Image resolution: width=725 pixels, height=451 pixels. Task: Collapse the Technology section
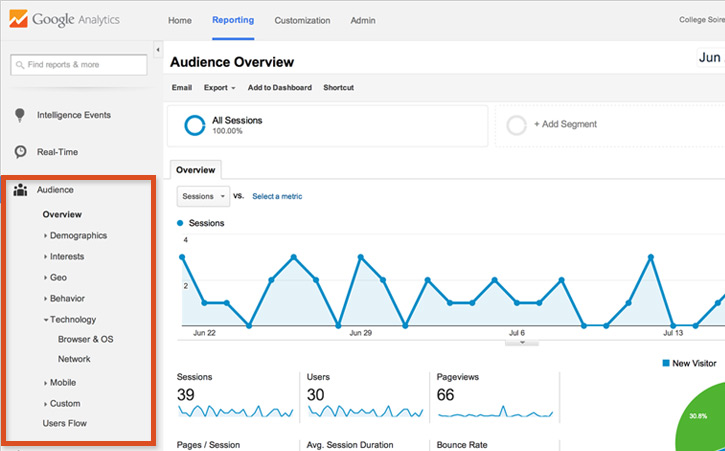(x=46, y=320)
